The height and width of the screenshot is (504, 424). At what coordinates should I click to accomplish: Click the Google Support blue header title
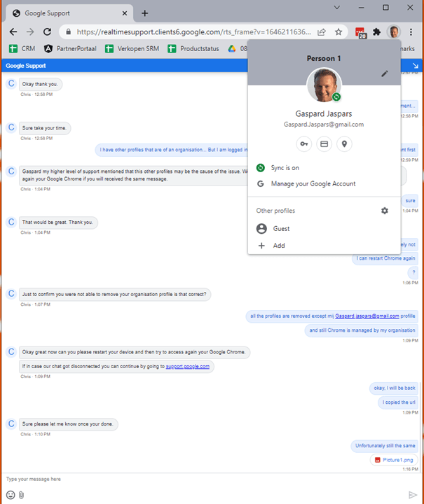tap(26, 66)
